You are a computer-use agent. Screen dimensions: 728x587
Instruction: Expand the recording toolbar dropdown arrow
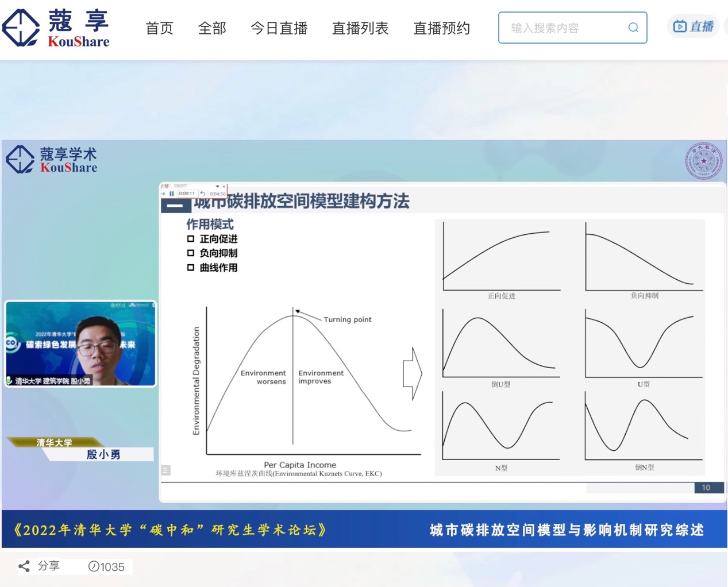coord(217,186)
